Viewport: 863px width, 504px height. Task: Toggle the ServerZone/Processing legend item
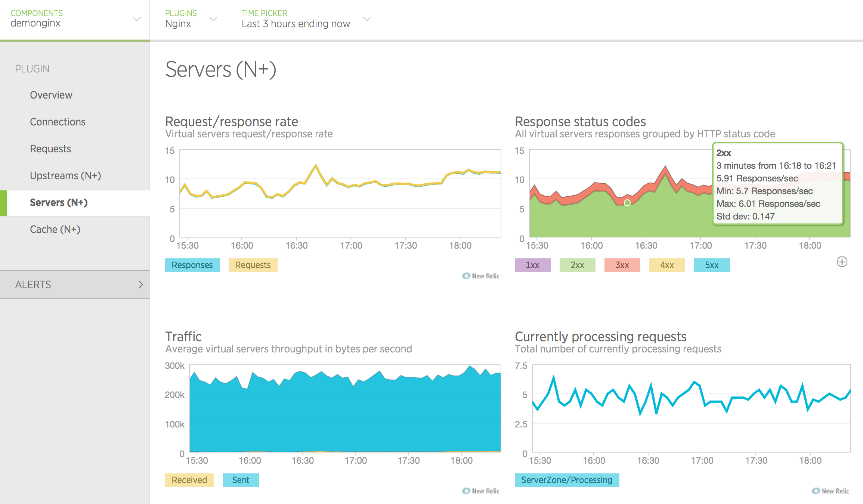tap(567, 480)
